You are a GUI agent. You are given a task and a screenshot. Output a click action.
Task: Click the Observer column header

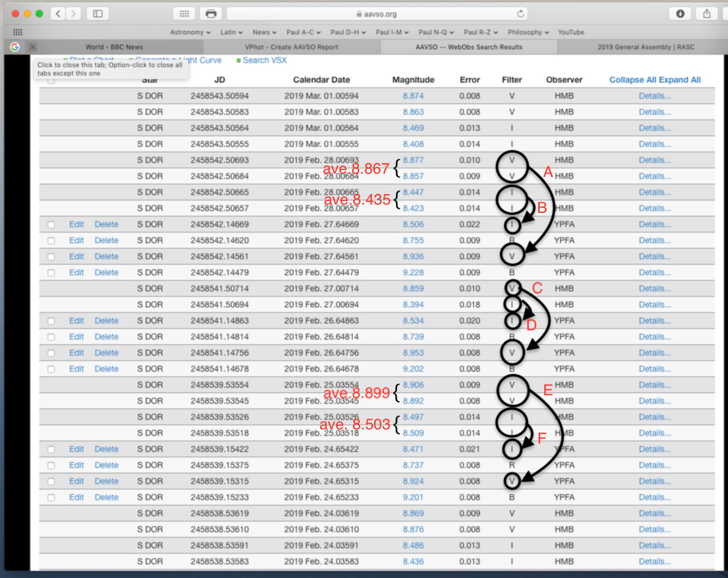point(564,80)
